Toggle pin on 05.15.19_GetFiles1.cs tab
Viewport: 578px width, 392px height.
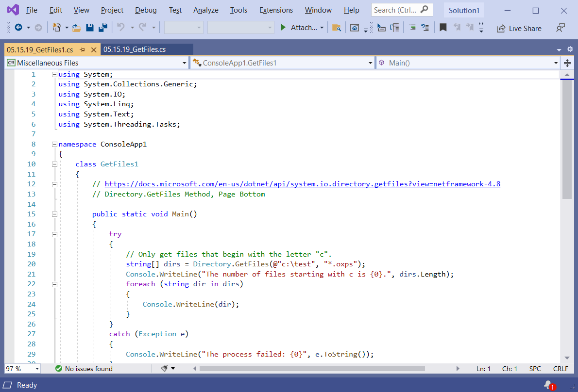(83, 49)
